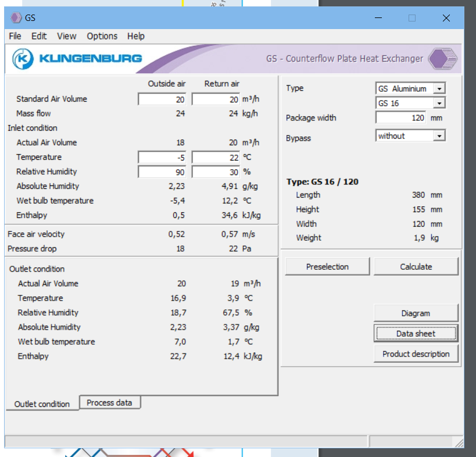Open the File menu
This screenshot has width=476, height=457.
(x=15, y=36)
